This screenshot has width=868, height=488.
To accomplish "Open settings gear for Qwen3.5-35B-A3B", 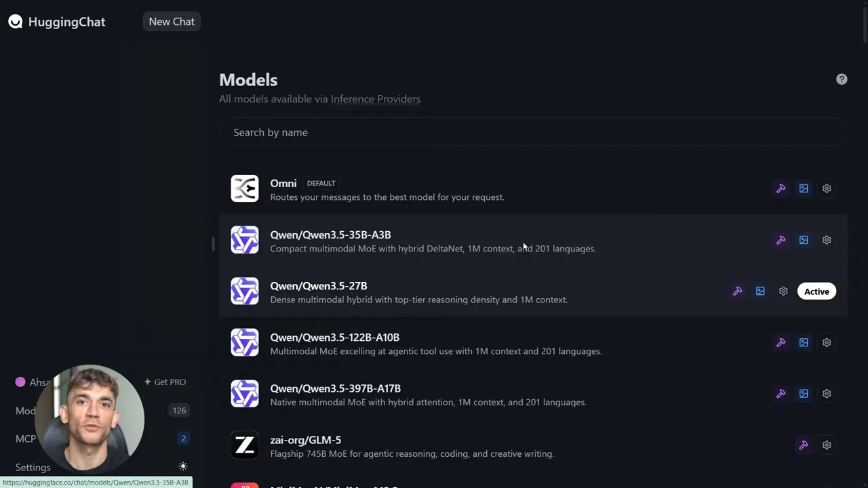I will [x=827, y=240].
